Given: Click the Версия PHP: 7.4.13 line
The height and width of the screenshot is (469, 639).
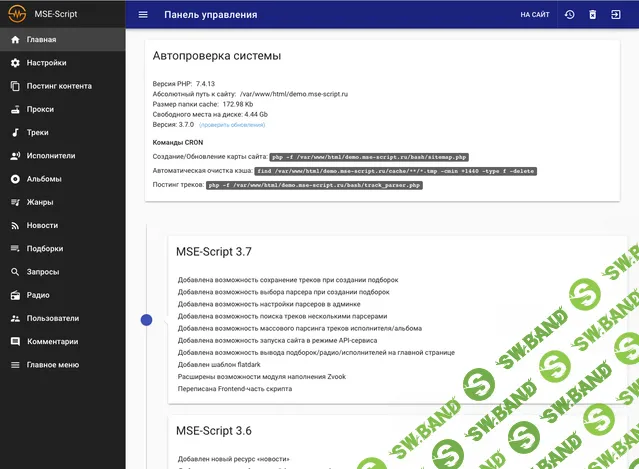Looking at the screenshot, I should (x=184, y=84).
